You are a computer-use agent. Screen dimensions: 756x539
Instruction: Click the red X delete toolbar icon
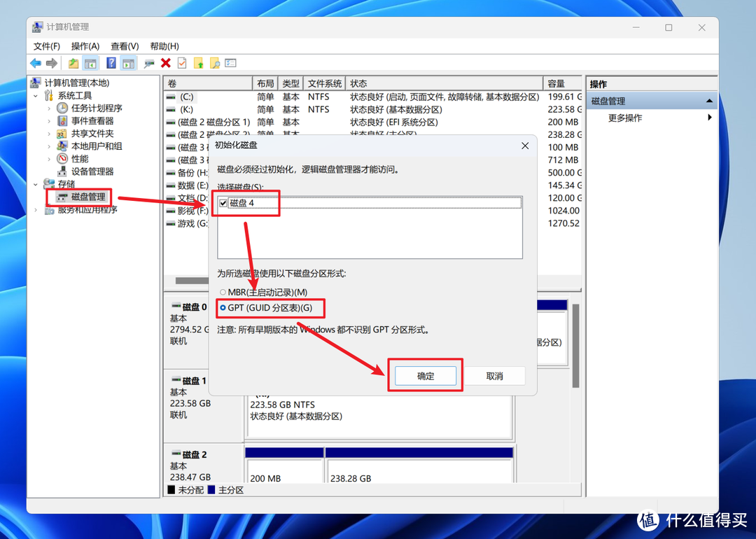pos(166,63)
